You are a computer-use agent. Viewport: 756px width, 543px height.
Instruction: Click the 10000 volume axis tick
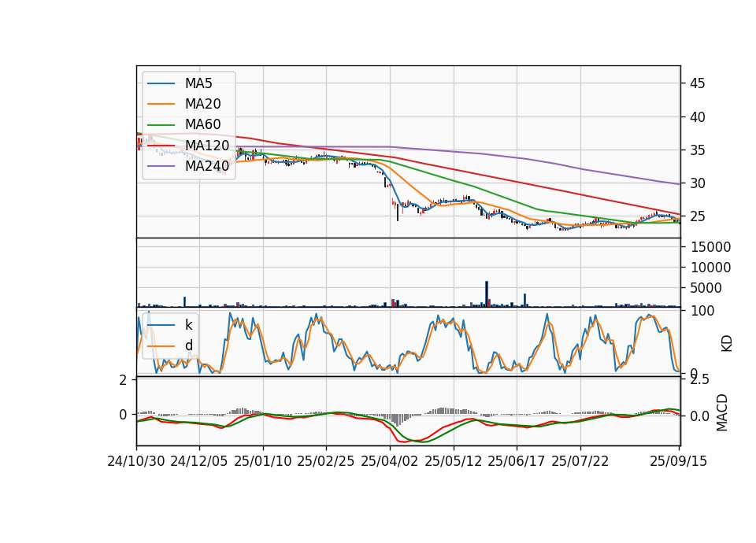tap(710, 268)
